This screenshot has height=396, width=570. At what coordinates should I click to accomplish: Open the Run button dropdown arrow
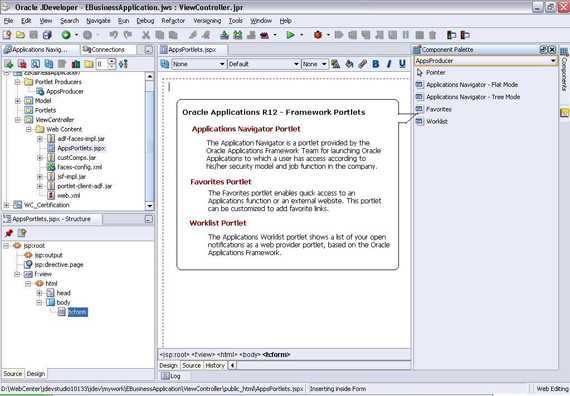coord(301,35)
